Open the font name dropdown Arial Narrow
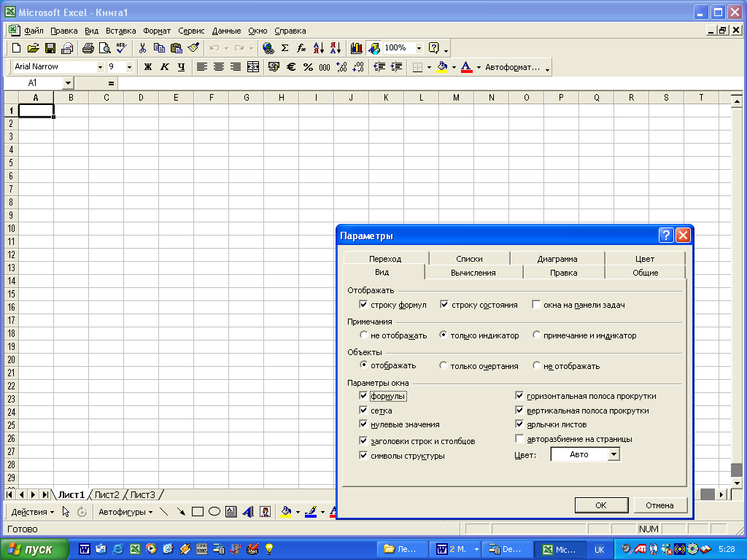 100,67
